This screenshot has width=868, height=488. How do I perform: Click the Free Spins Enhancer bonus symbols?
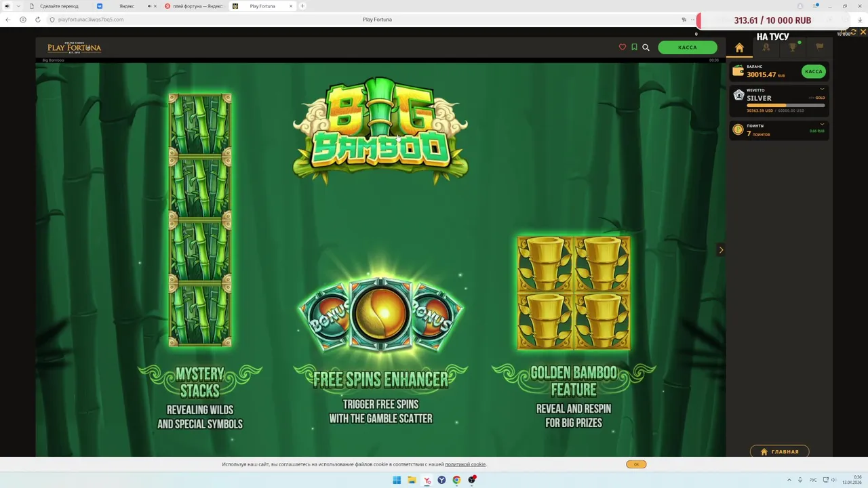(x=380, y=314)
